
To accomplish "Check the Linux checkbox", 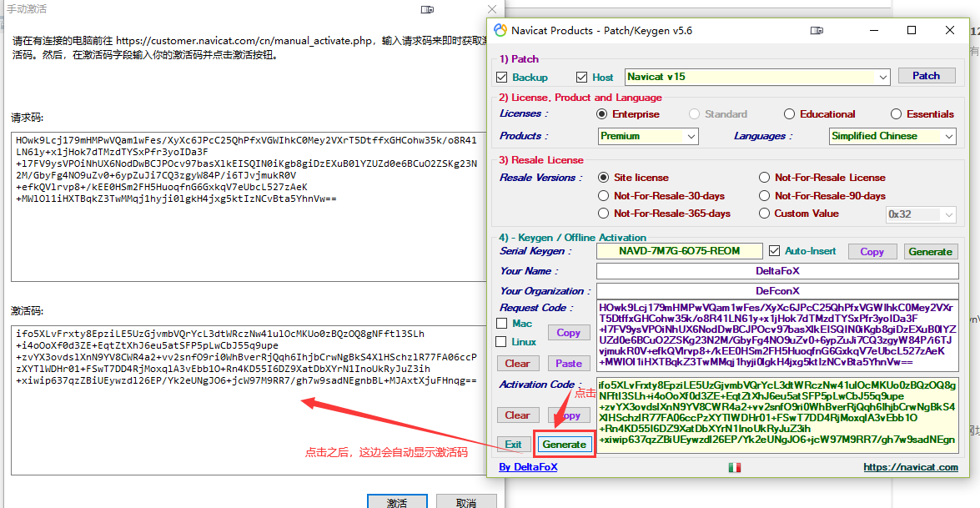I will (500, 341).
